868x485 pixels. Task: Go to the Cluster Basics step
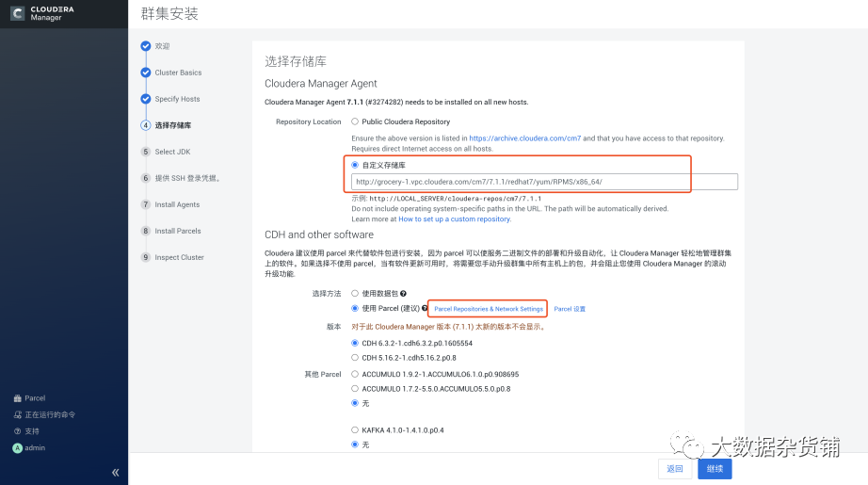pos(171,73)
